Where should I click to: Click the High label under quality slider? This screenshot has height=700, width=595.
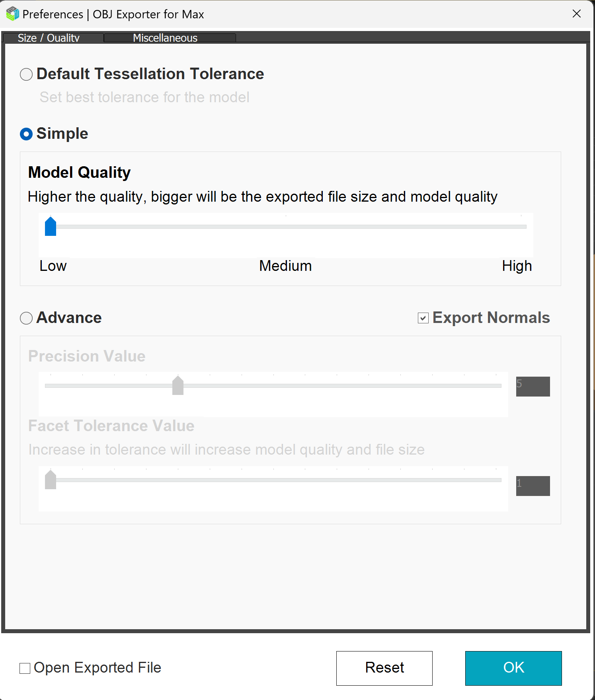coord(517,266)
